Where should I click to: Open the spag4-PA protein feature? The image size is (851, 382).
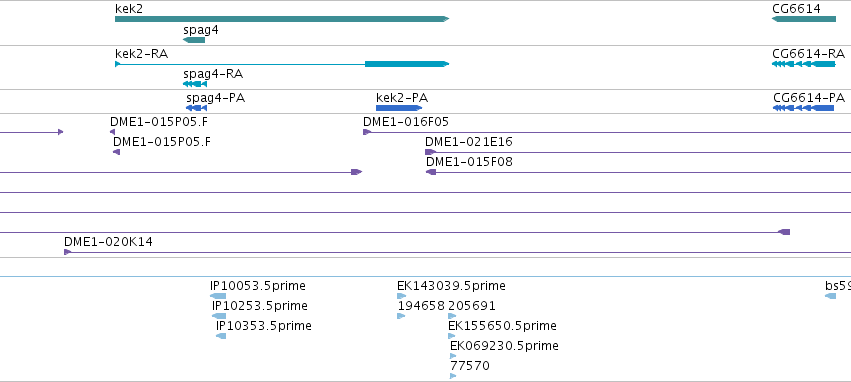point(196,108)
